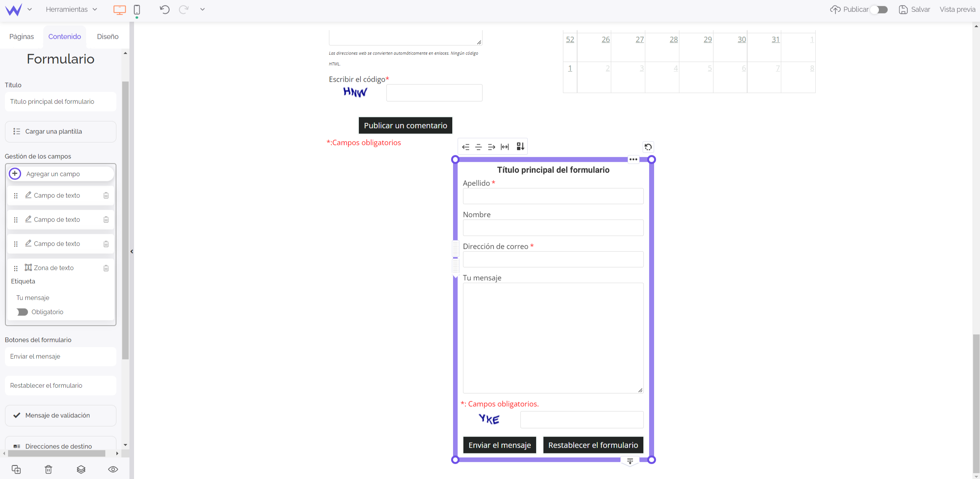The height and width of the screenshot is (479, 980).
Task: Click the more options ellipsis icon on form
Action: click(633, 158)
